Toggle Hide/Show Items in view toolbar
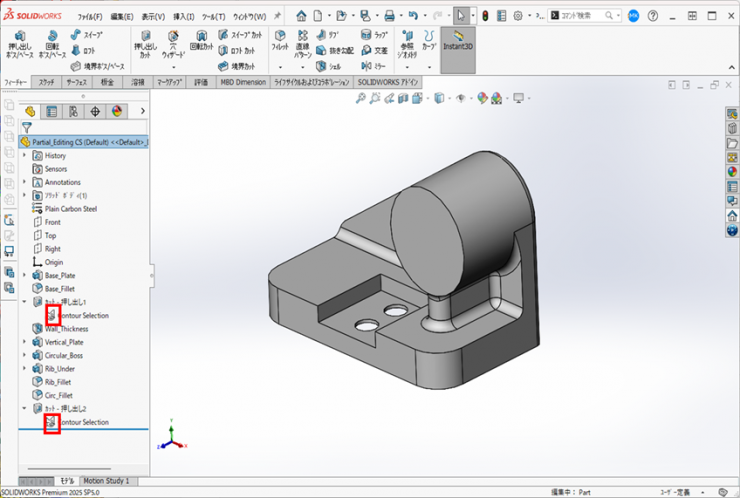The width and height of the screenshot is (740, 498). tap(462, 98)
